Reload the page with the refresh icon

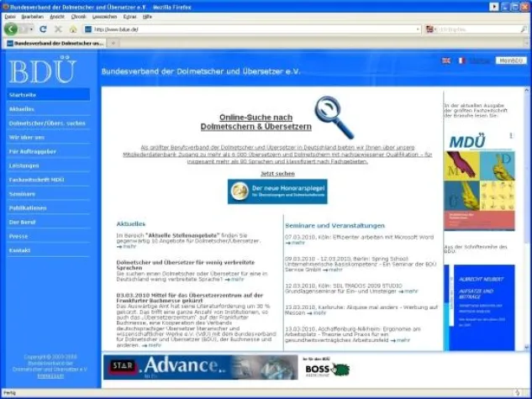(43, 29)
